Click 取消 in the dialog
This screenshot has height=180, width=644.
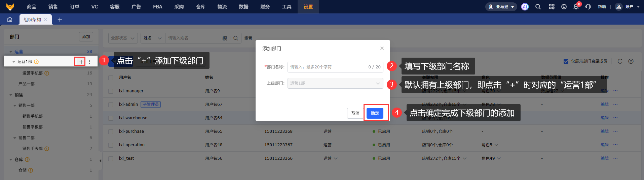point(355,113)
